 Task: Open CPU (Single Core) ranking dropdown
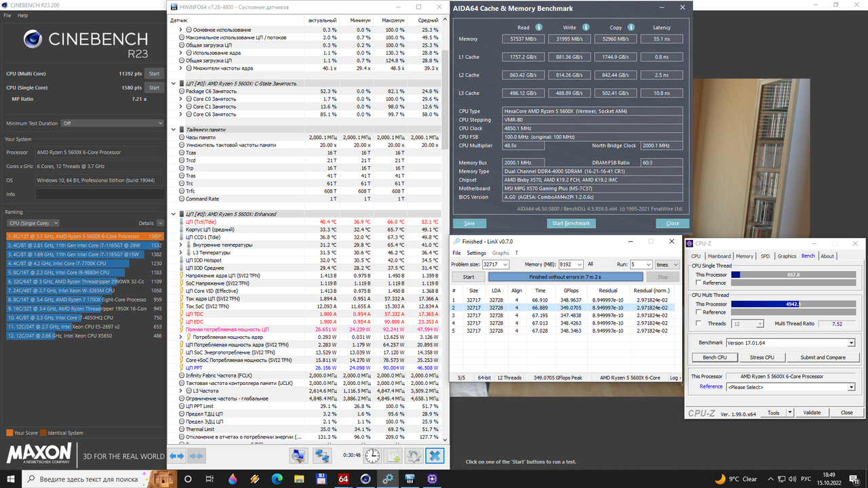coord(33,223)
